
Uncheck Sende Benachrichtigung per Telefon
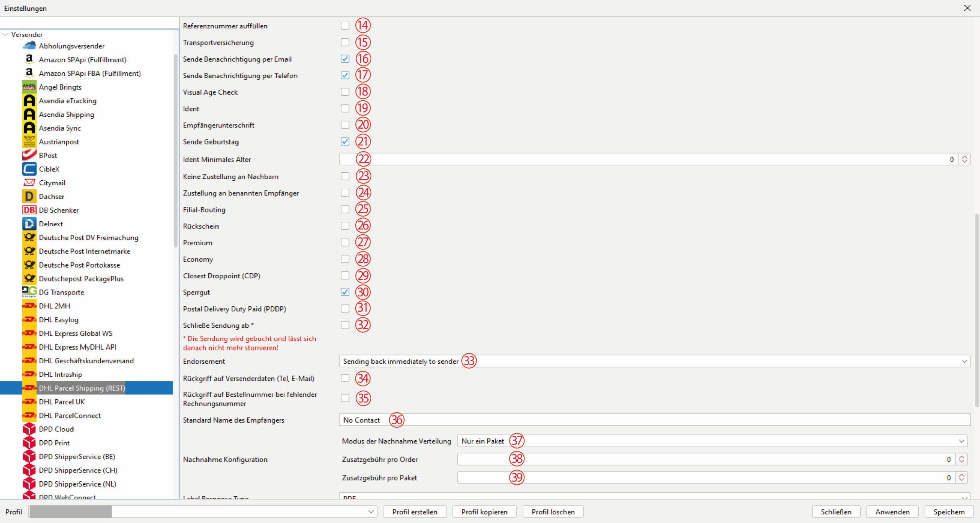click(345, 75)
